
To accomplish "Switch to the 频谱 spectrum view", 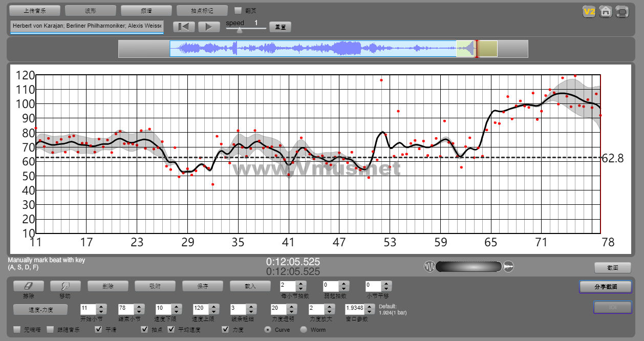I will click(x=146, y=10).
